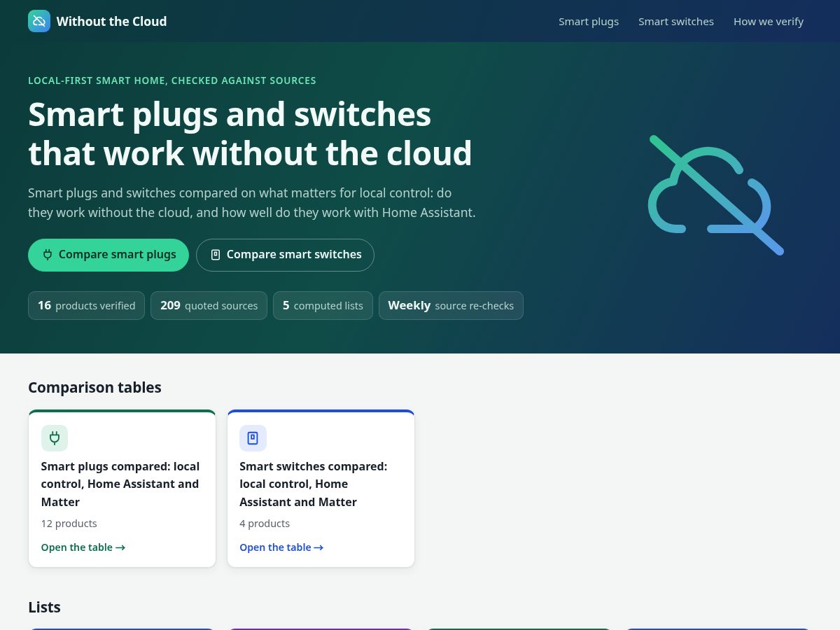Screen dimensions: 840x630
Task: Click Compare smart plugs button
Action: click(108, 255)
